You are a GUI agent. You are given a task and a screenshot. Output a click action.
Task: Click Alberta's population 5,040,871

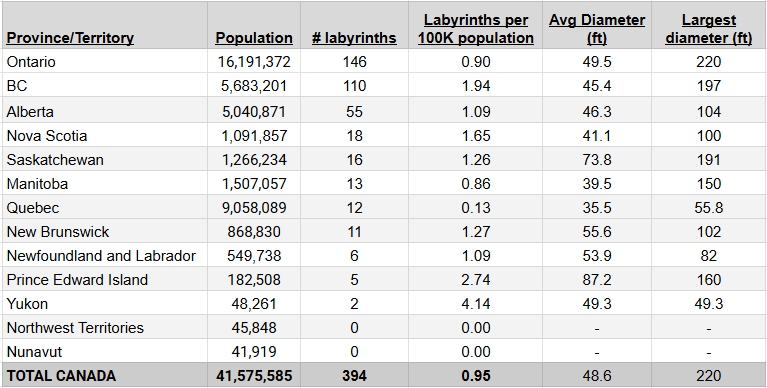point(254,112)
